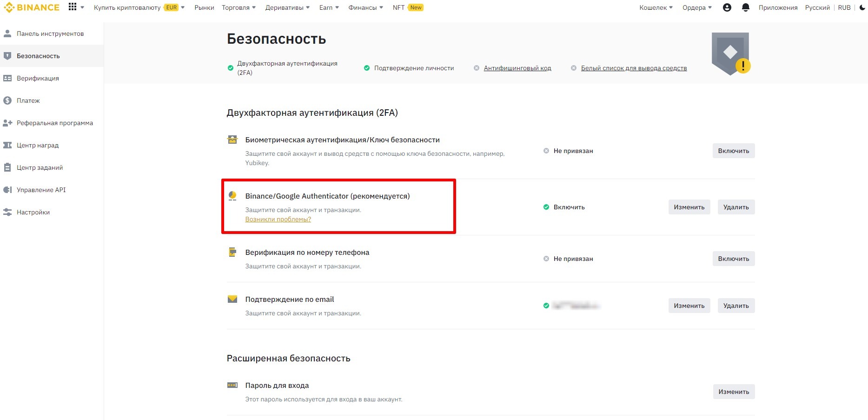
Task: Delete the Google Authenticator binding
Action: coord(735,207)
